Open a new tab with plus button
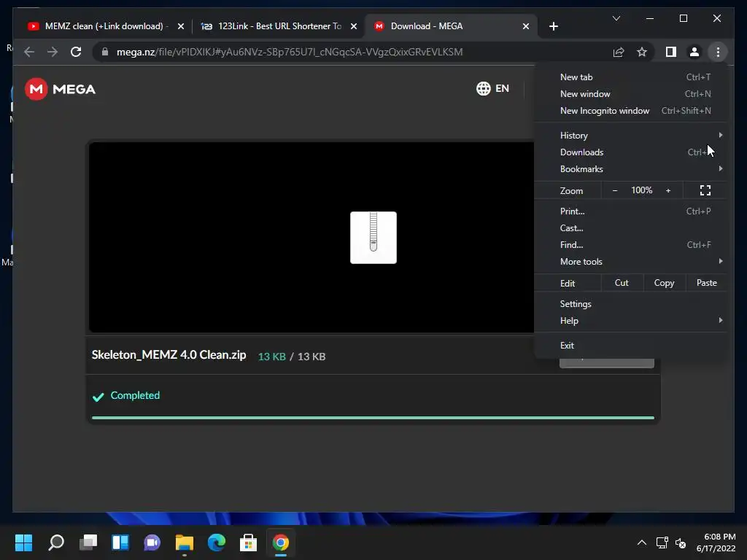The image size is (747, 560). pos(553,26)
